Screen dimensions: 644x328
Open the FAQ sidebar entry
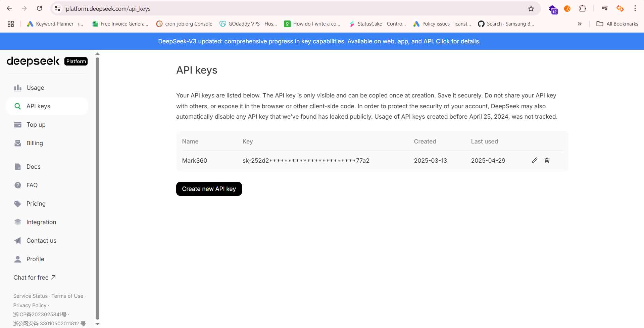point(47,185)
